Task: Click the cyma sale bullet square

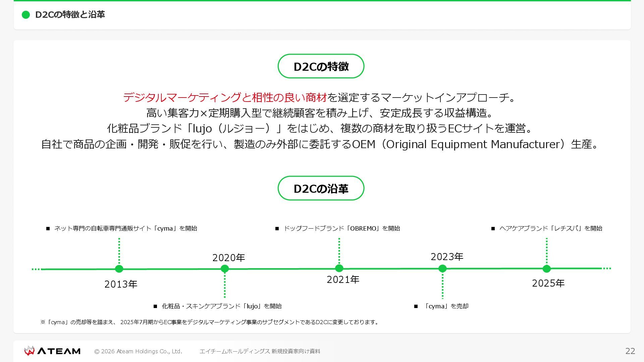Action: tap(416, 306)
